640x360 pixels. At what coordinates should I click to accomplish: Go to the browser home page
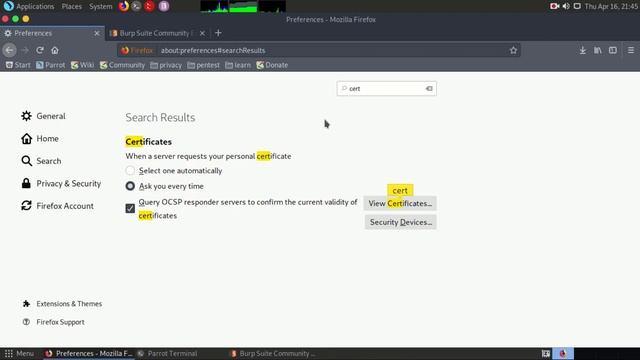click(x=55, y=50)
